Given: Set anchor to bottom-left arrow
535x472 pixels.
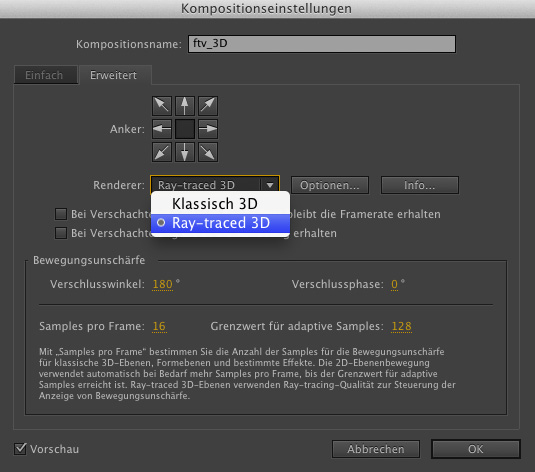Looking at the screenshot, I should pos(162,152).
